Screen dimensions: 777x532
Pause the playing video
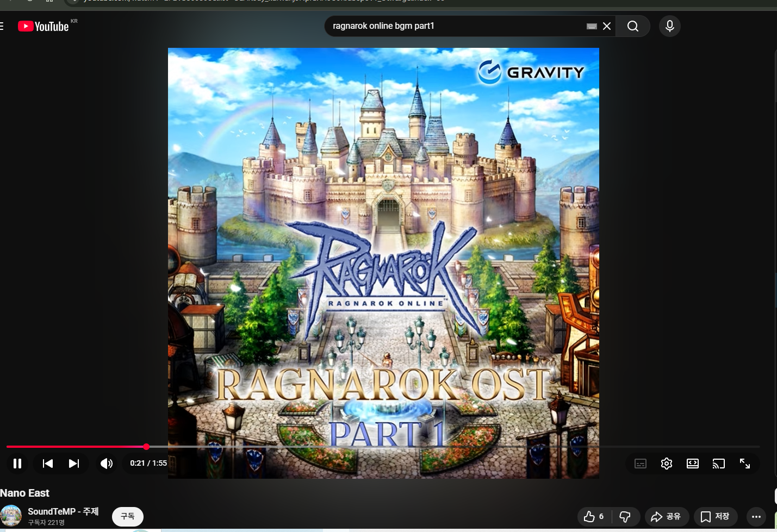(17, 464)
